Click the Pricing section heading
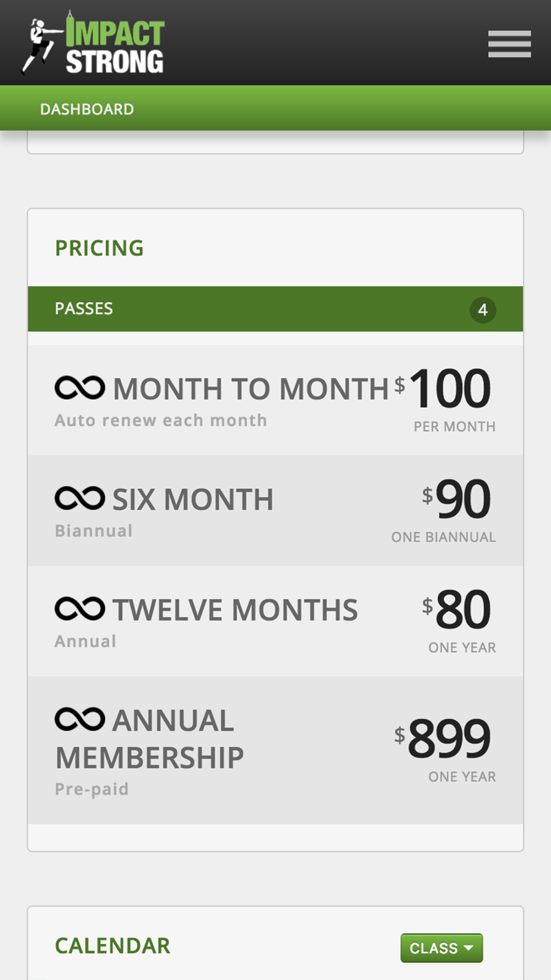The height and width of the screenshot is (980, 551). point(100,248)
